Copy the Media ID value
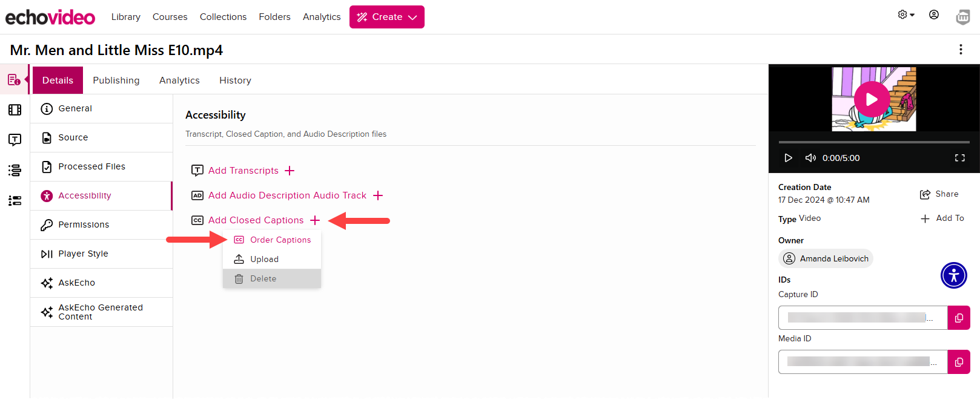The width and height of the screenshot is (980, 400). click(958, 362)
